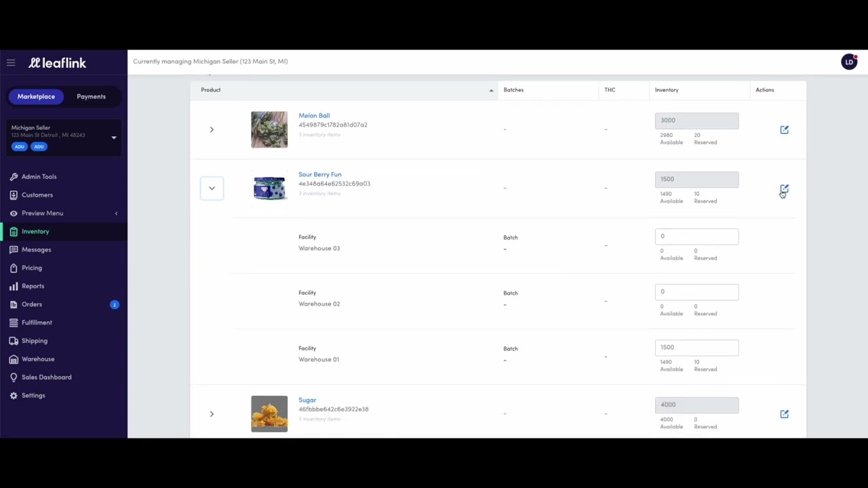
Task: Click the edit icon for Melon Ball
Action: 784,129
